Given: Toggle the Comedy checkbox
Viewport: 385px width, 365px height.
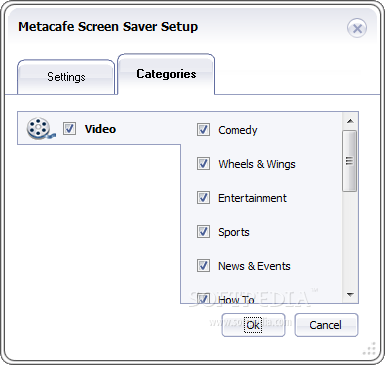Looking at the screenshot, I should pos(203,129).
